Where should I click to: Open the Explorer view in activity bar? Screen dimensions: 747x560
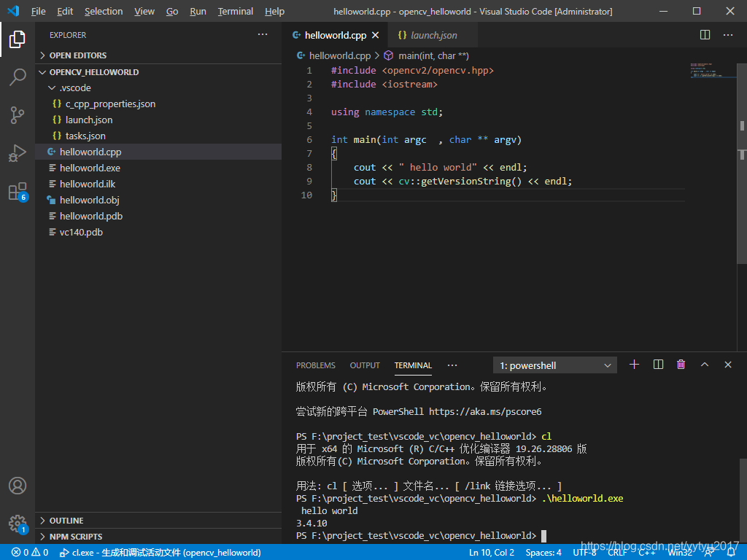pos(18,39)
